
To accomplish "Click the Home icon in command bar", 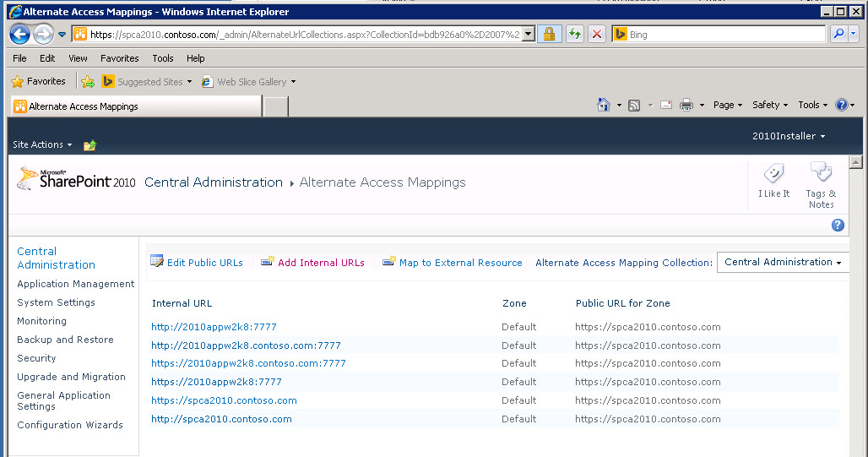I will pyautogui.click(x=604, y=105).
